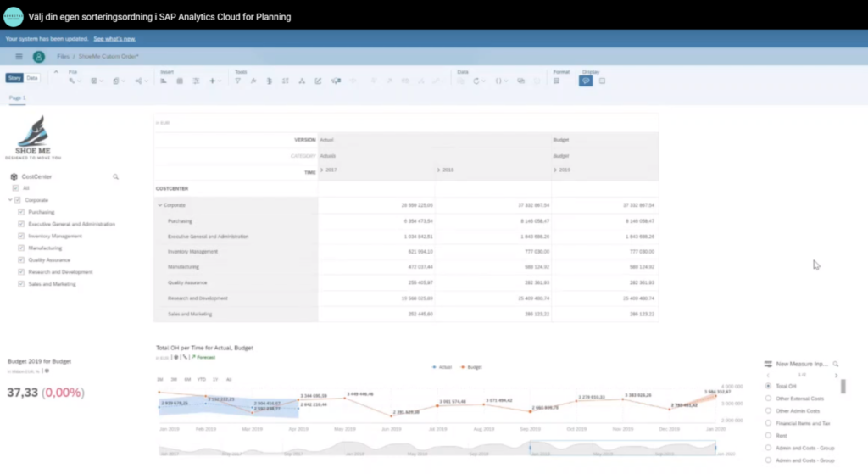Toggle Actual series in chart legend
Viewport: 868px width, 474px height.
442,367
